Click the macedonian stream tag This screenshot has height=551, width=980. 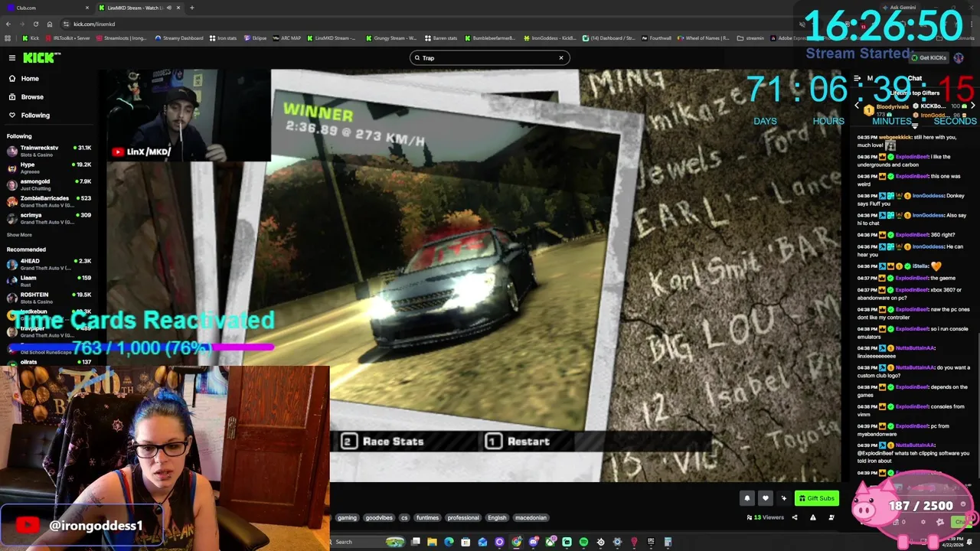click(x=531, y=517)
